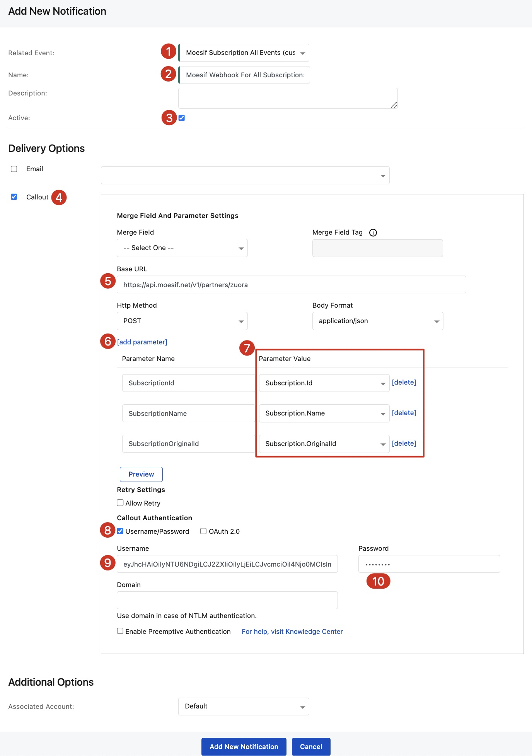The height and width of the screenshot is (756, 532).
Task: Click the Cancel button
Action: tap(311, 747)
